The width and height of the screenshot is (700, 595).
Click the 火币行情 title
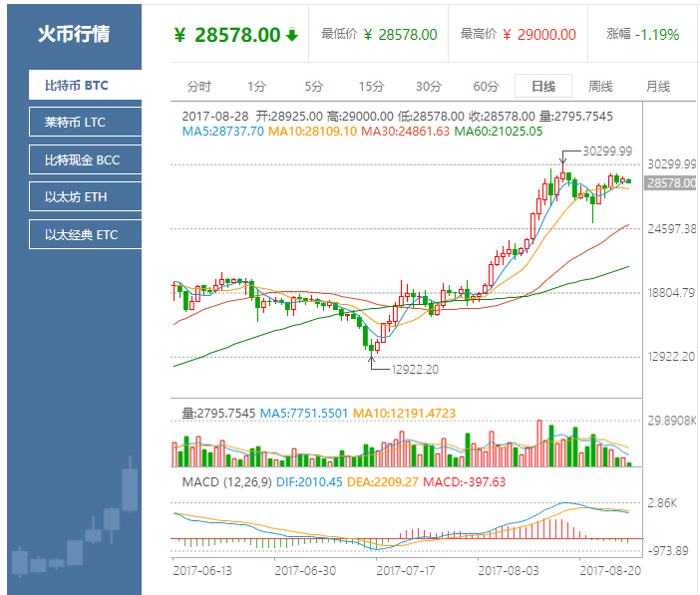[x=74, y=34]
